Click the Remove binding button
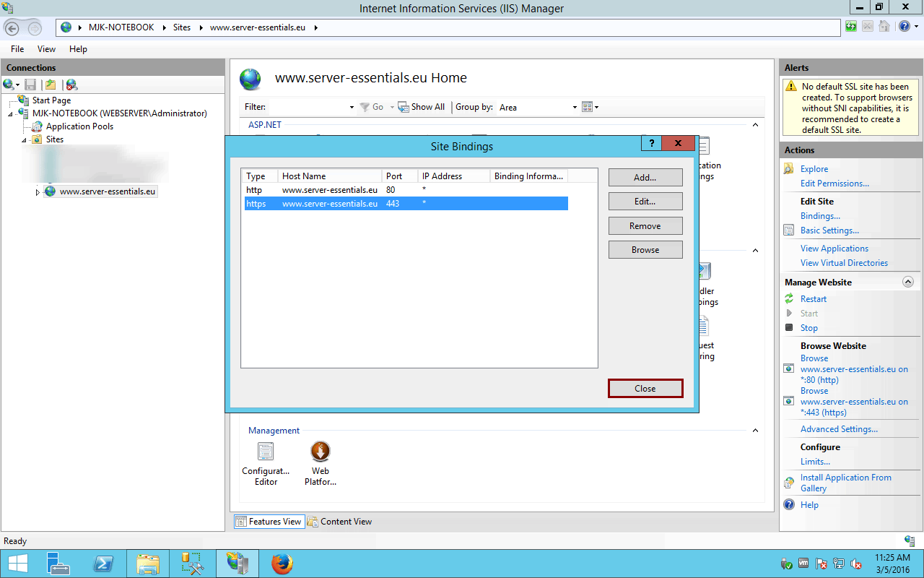The width and height of the screenshot is (924, 578). coord(645,226)
